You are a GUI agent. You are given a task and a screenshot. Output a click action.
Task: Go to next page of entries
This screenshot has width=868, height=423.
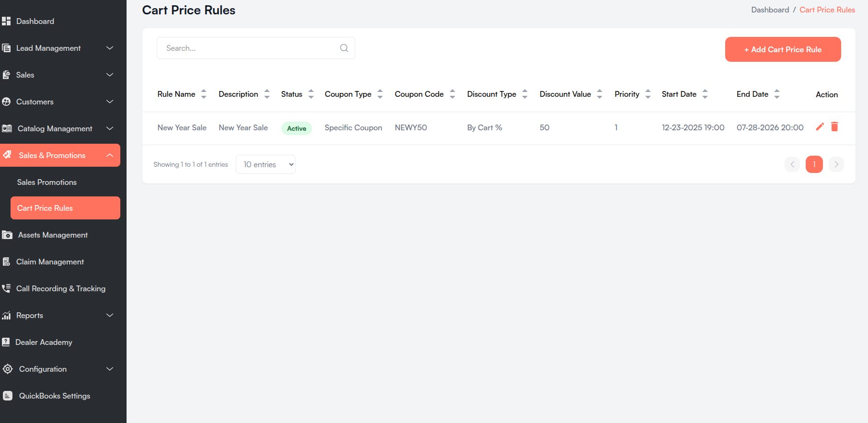tap(836, 164)
